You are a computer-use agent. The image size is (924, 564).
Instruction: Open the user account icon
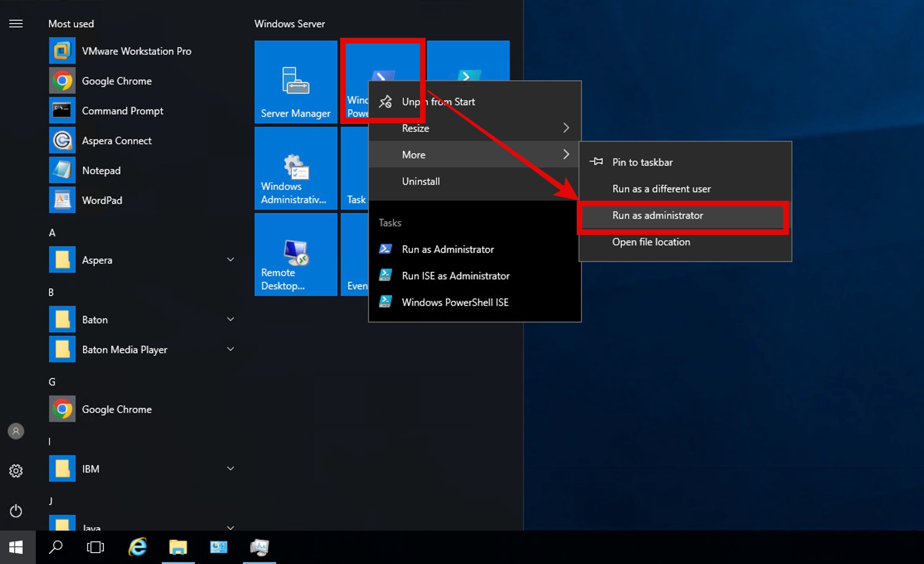(16, 431)
